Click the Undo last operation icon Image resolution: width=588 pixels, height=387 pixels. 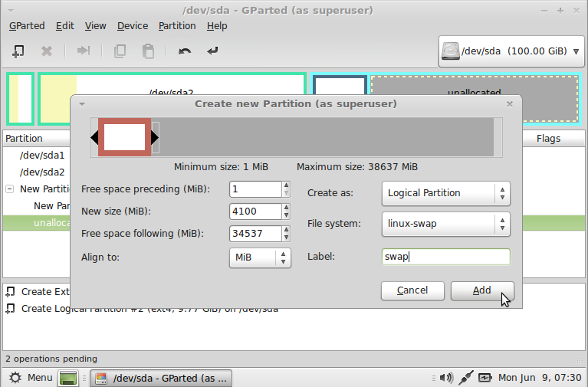coord(185,51)
